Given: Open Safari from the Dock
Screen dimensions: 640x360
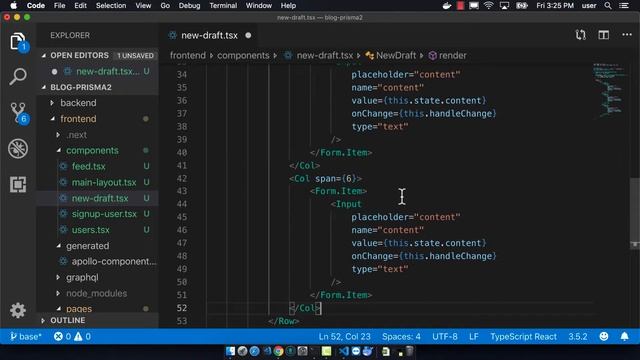Looking at the screenshot, I should click(254, 351).
